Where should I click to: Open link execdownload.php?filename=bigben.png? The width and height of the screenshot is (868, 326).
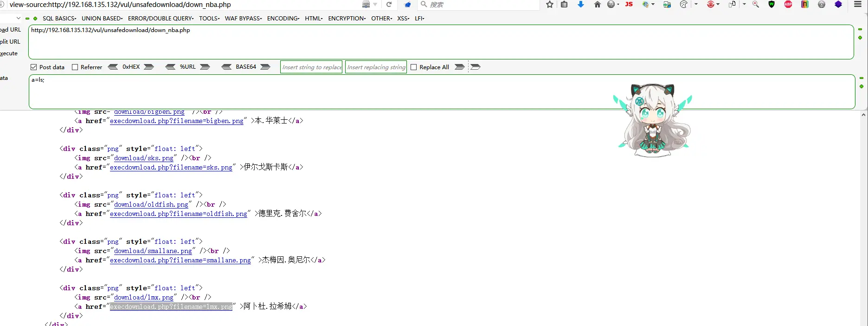click(x=176, y=121)
